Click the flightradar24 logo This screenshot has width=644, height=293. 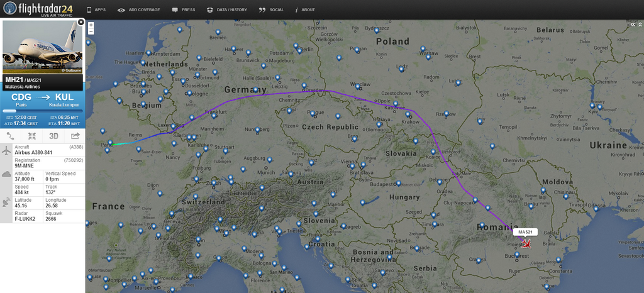38,9
